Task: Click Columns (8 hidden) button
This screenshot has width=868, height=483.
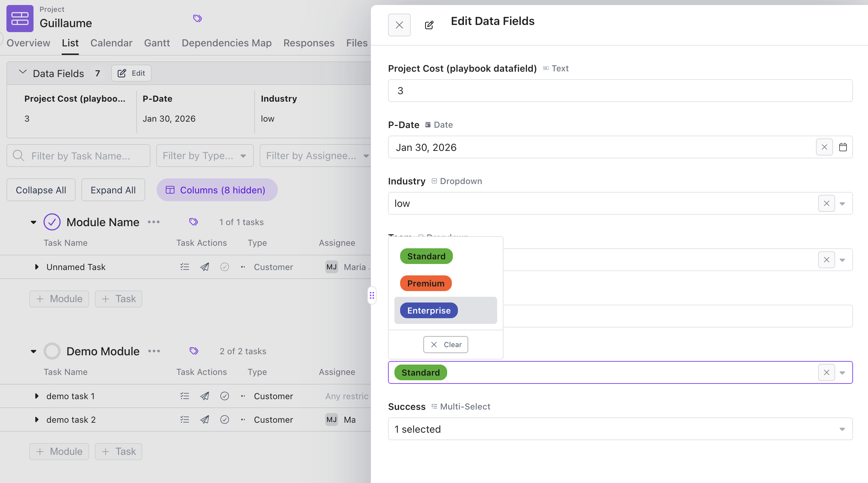Action: [x=217, y=190]
